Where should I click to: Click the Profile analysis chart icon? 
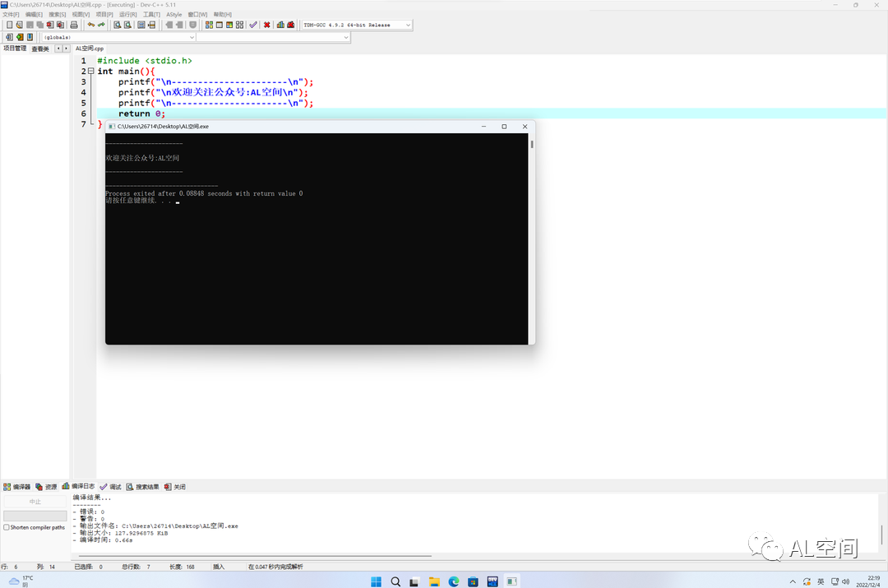(280, 25)
